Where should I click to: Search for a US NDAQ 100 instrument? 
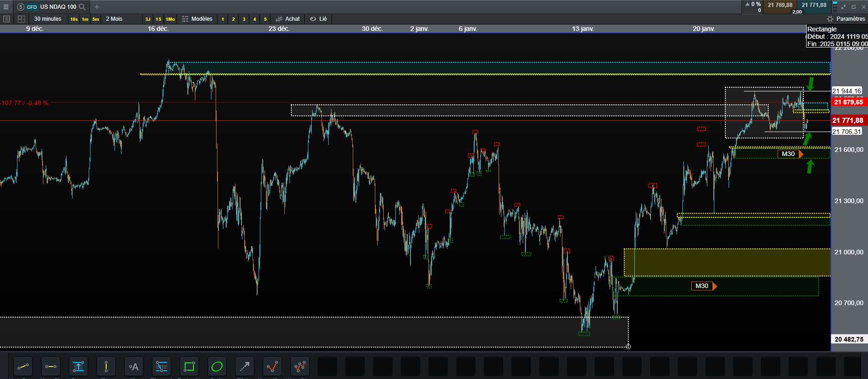82,7
